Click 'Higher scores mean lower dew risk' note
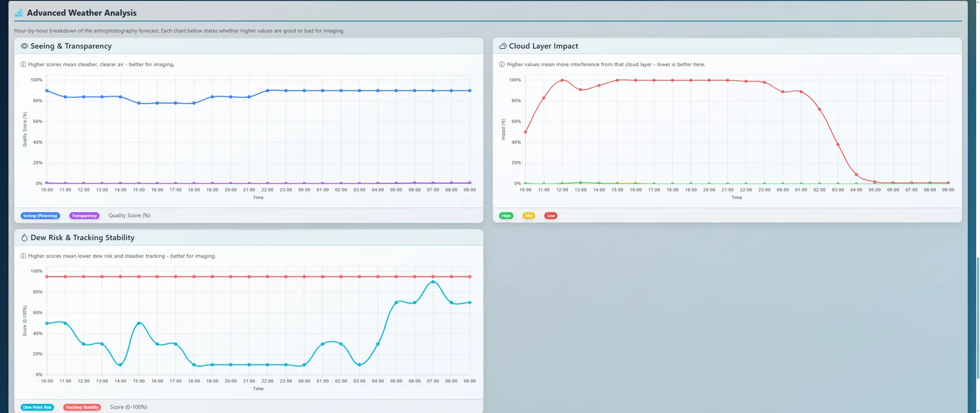This screenshot has width=980, height=413. pyautogui.click(x=122, y=256)
